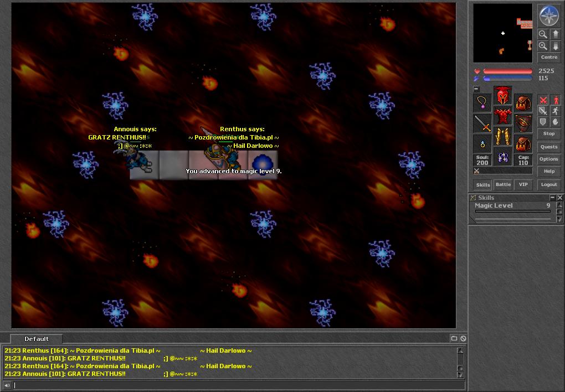
Task: Click the Magic Level skill row label
Action: [494, 205]
